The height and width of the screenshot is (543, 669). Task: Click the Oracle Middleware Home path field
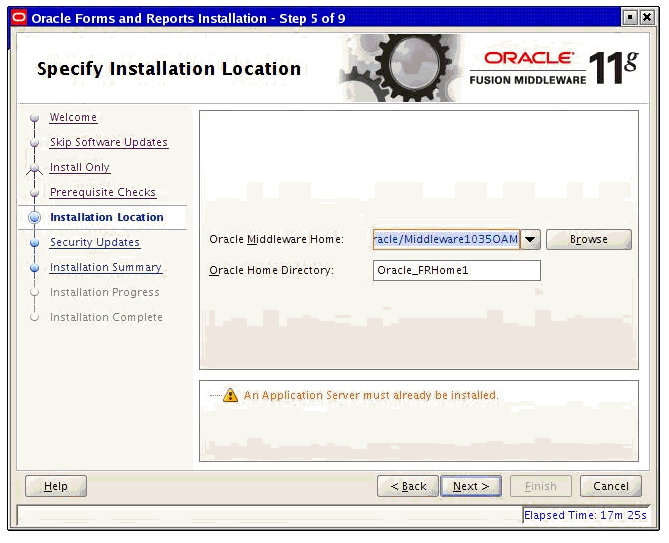(x=446, y=239)
